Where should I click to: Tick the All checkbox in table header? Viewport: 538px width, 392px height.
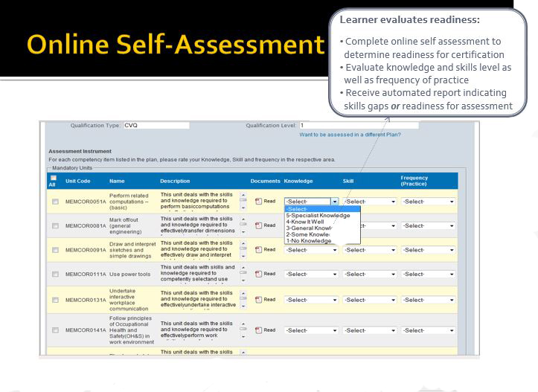tap(54, 178)
